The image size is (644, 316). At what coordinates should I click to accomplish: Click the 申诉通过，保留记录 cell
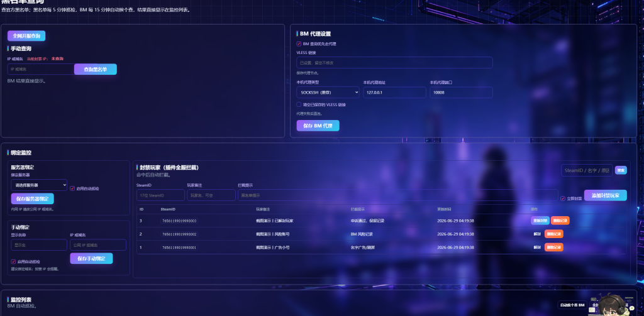point(367,221)
